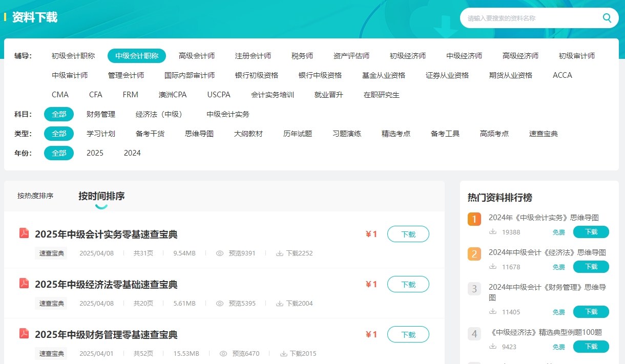The height and width of the screenshot is (364, 625).
Task: Select 财务管理 subject filter
Action: pyautogui.click(x=101, y=114)
